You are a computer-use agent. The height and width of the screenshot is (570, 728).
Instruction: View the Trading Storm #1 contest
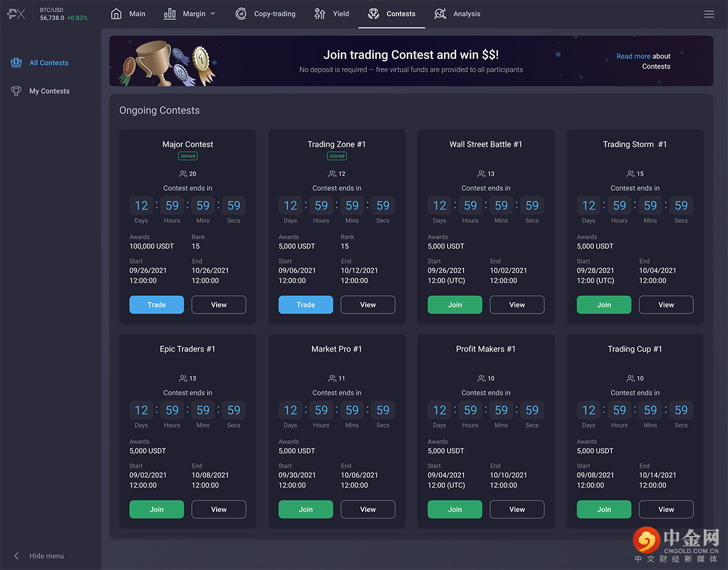(x=667, y=305)
